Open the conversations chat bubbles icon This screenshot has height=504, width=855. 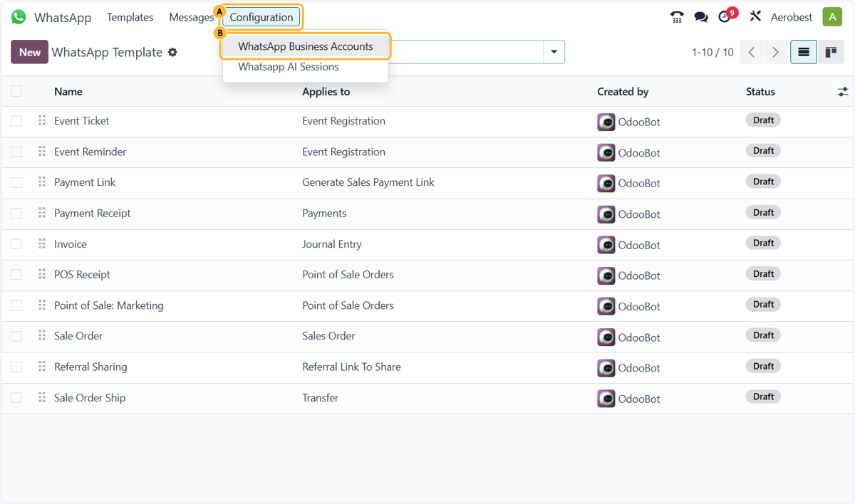[701, 17]
